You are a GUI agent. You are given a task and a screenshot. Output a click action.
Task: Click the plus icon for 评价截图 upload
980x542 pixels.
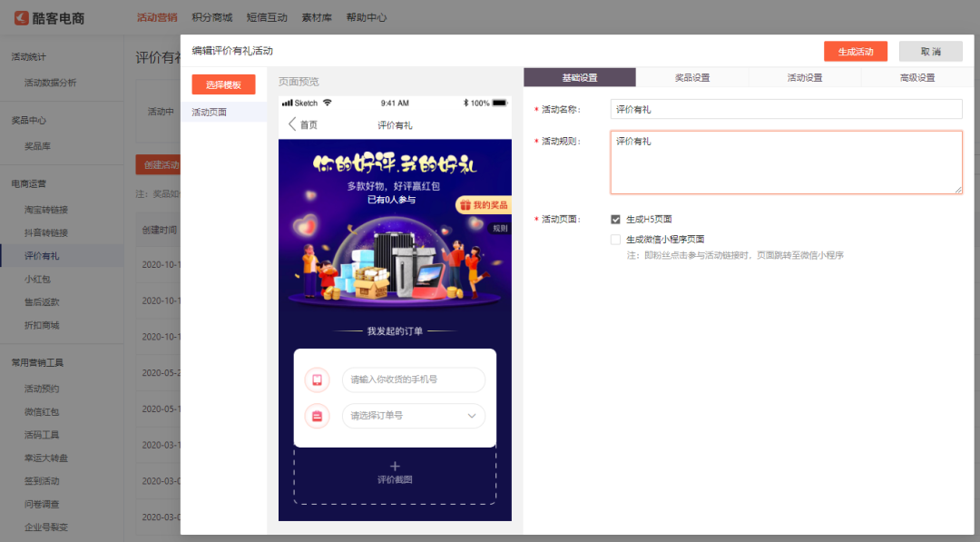(395, 467)
